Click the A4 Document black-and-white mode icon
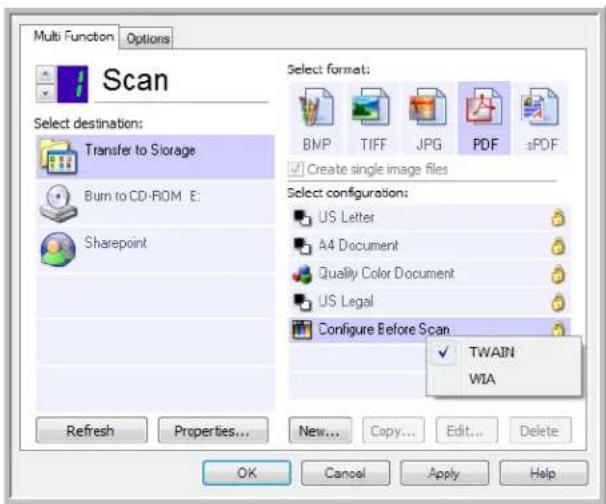Viewport: 606px width, 504px height. pyautogui.click(x=302, y=246)
